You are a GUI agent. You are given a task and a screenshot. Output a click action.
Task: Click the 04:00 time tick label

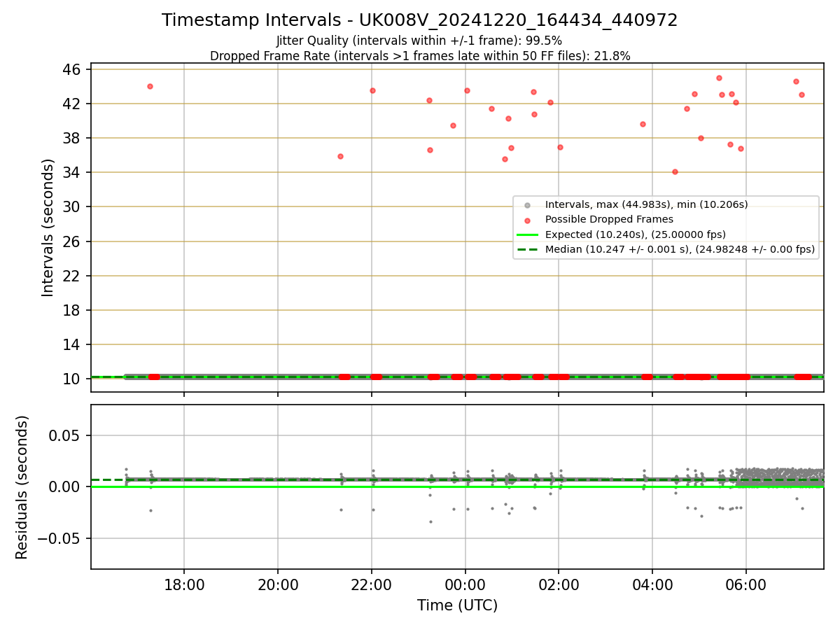652,584
